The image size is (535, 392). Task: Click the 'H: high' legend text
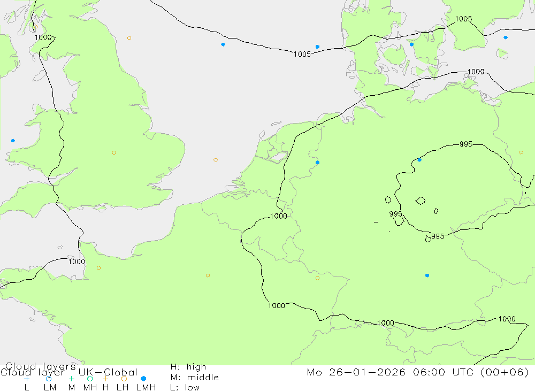coord(188,367)
